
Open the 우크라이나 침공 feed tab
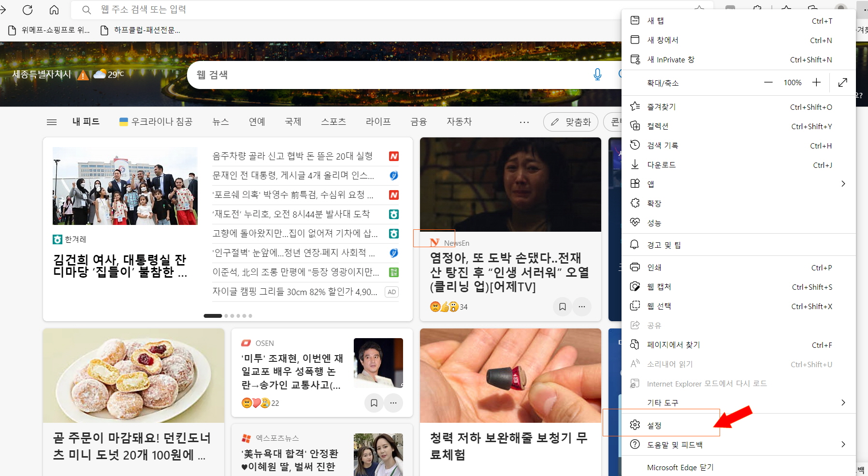pos(156,121)
